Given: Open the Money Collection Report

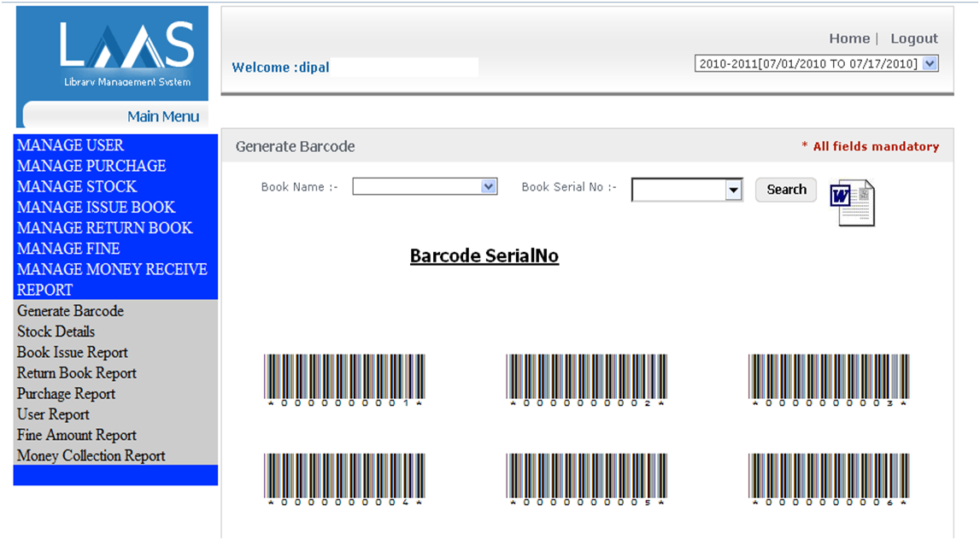Looking at the screenshot, I should pos(91,455).
